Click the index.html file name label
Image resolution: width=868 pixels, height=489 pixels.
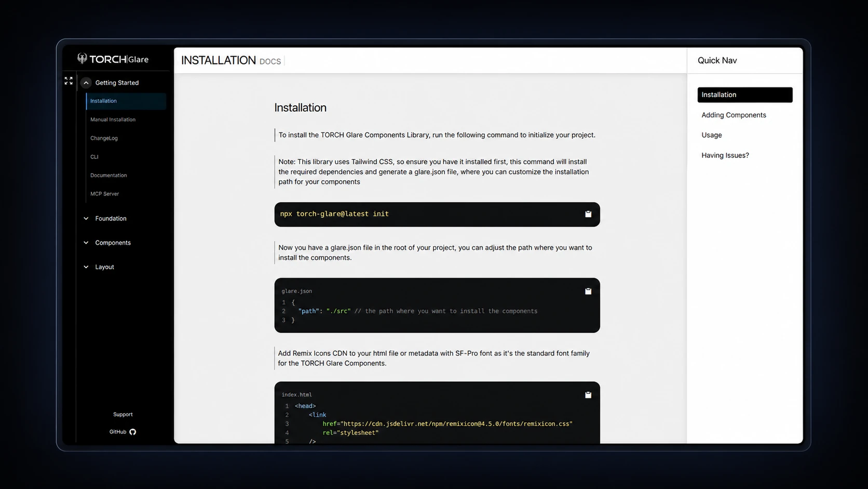pyautogui.click(x=296, y=395)
